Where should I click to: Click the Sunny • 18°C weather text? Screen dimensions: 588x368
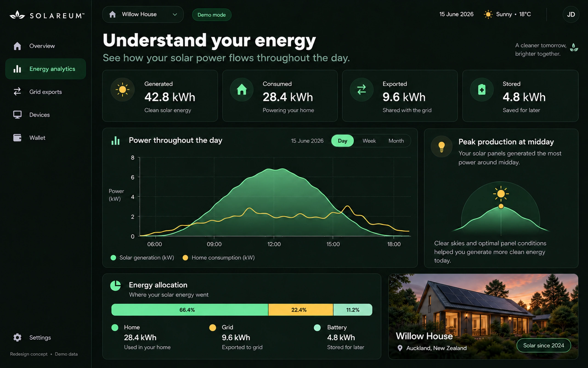point(513,14)
